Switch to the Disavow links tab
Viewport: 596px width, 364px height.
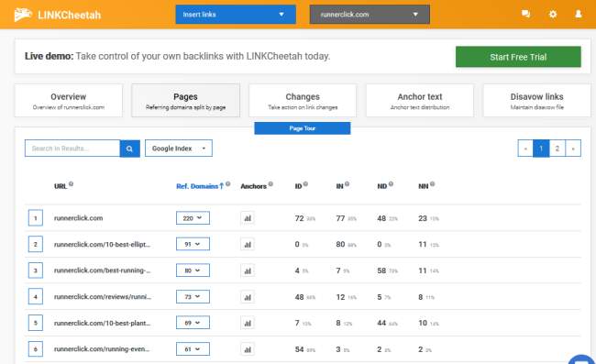pyautogui.click(x=536, y=101)
